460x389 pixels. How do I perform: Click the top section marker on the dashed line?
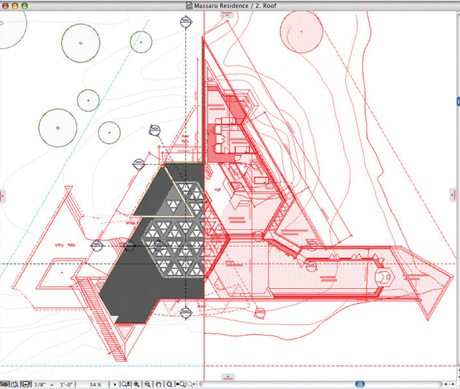click(x=186, y=22)
